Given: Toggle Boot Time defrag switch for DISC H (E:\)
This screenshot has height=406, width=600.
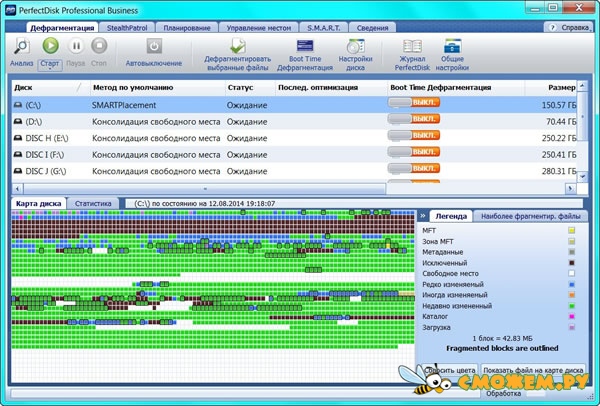Looking at the screenshot, I should pyautogui.click(x=414, y=135).
